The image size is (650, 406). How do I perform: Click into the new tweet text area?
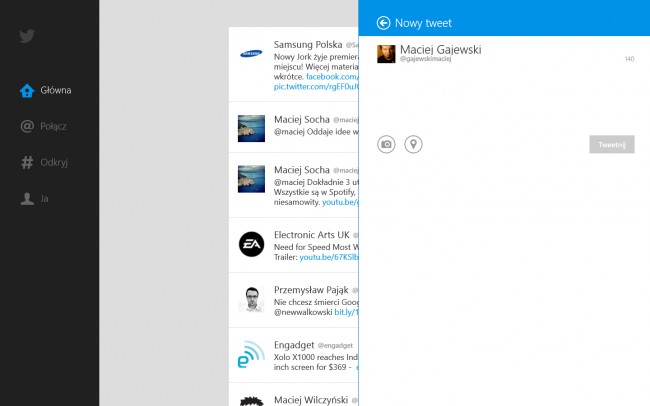[x=506, y=97]
